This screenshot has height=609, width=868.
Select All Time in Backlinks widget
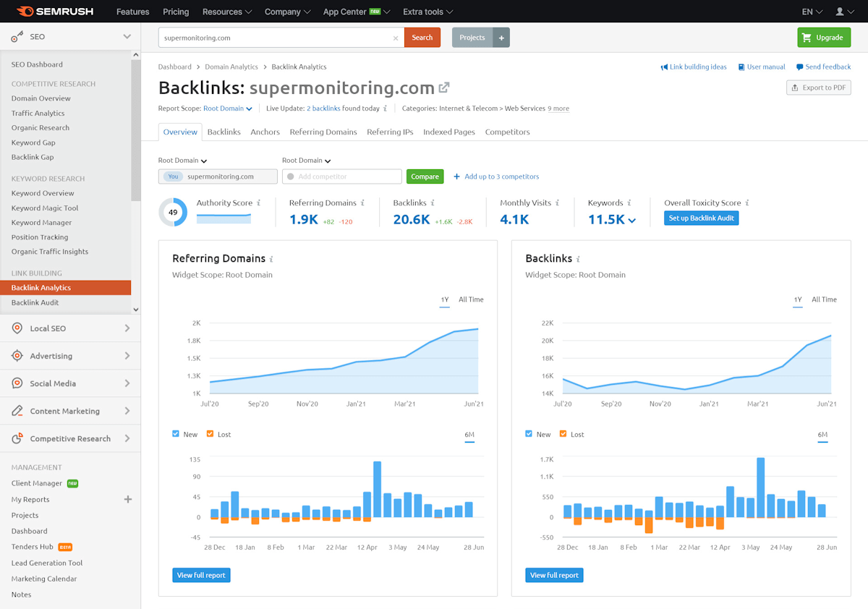(x=824, y=299)
